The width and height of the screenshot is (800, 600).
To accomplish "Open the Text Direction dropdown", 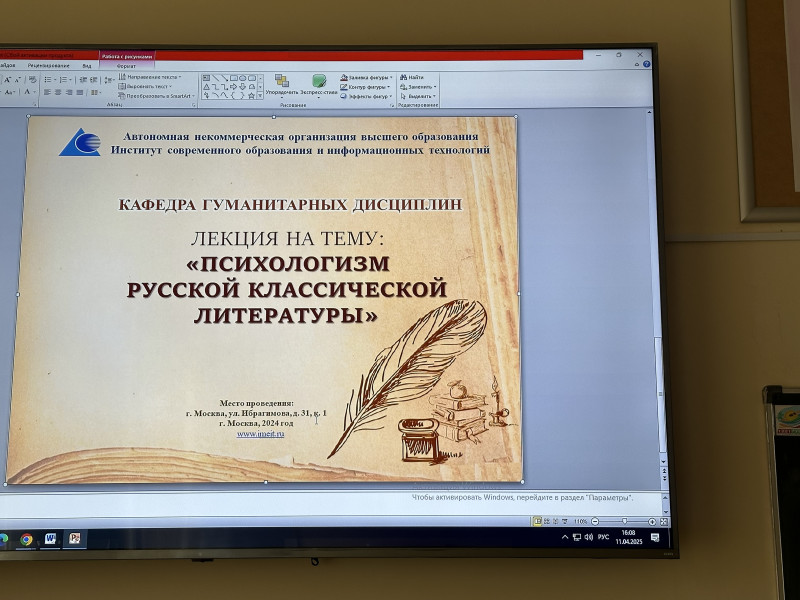I will pos(150,77).
